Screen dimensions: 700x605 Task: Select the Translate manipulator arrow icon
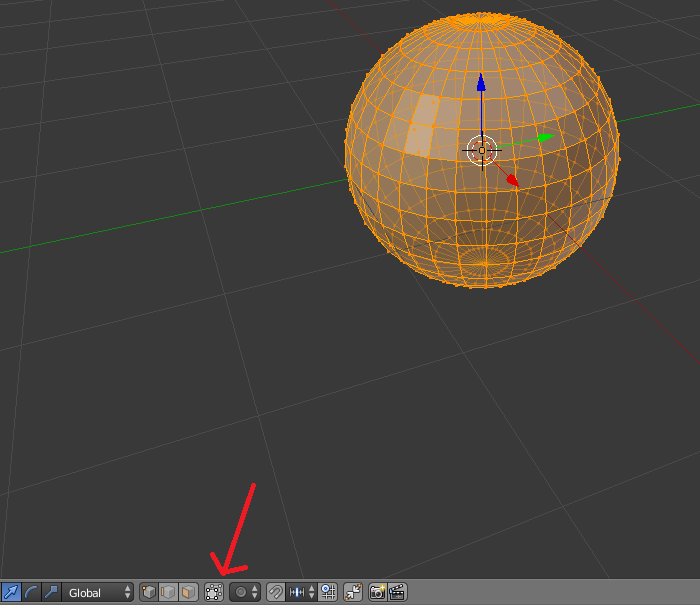[10, 592]
